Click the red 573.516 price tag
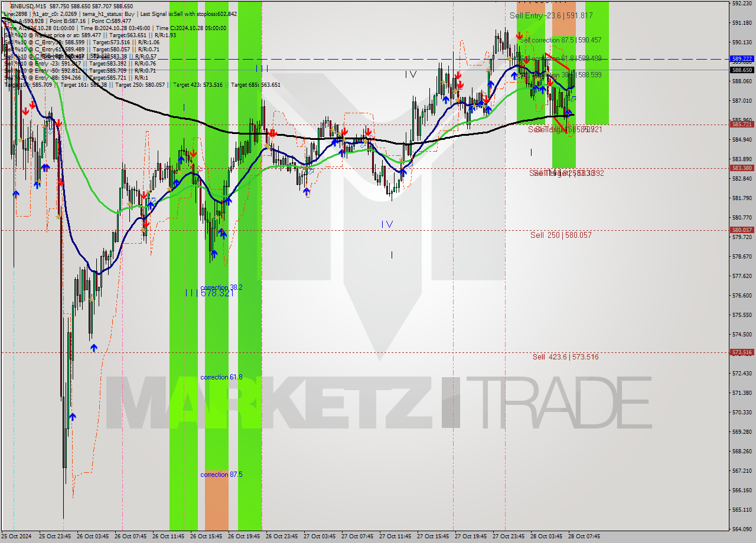This screenshot has height=543, width=756. (742, 352)
